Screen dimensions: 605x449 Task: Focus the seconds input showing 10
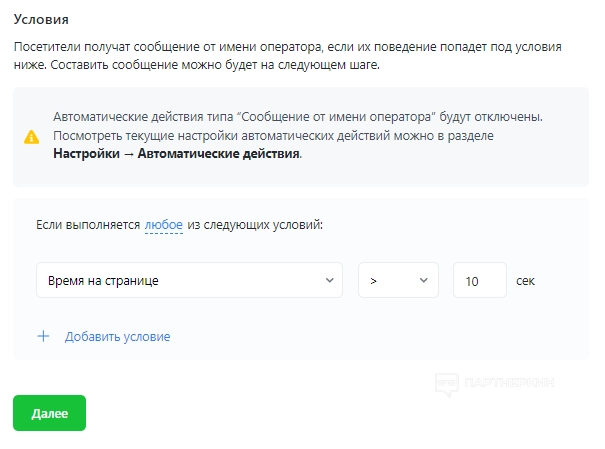coord(479,281)
